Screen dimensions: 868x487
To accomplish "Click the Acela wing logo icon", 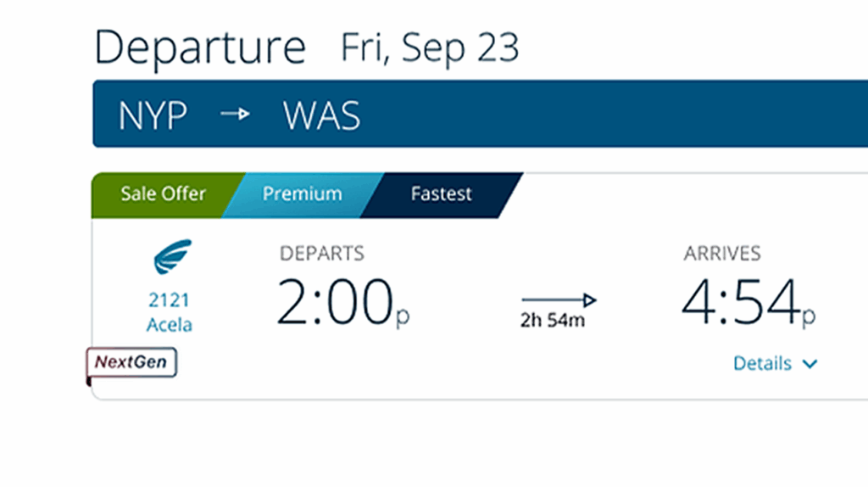I will [x=172, y=256].
